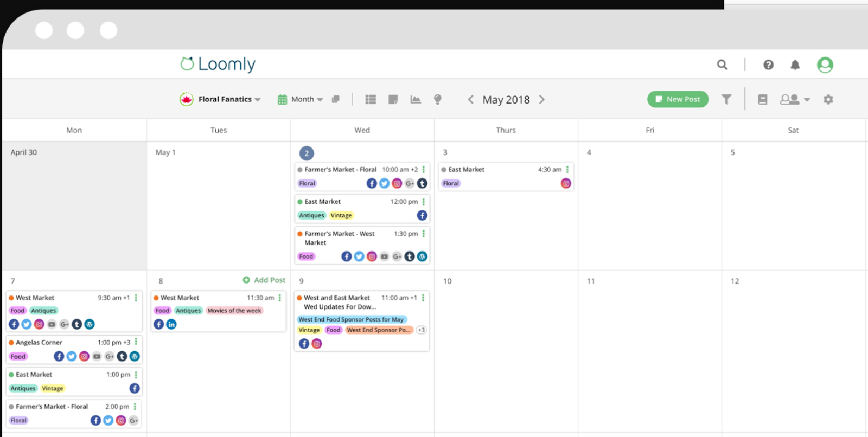Open the settings gear icon
Screen dimensions: 868x437
tap(828, 99)
